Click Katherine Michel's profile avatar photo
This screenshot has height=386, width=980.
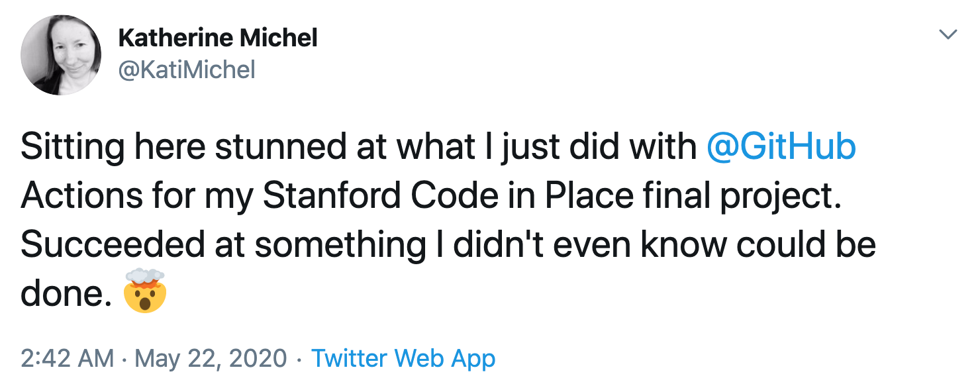tap(61, 54)
